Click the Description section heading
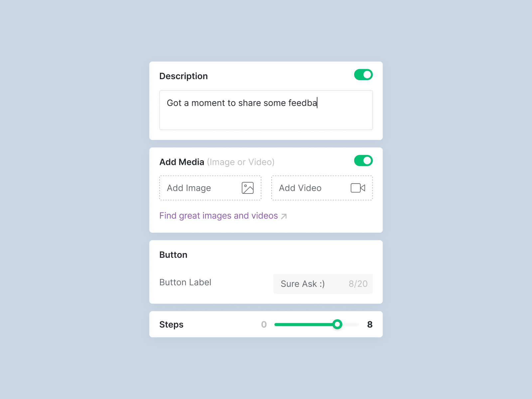 [x=184, y=76]
